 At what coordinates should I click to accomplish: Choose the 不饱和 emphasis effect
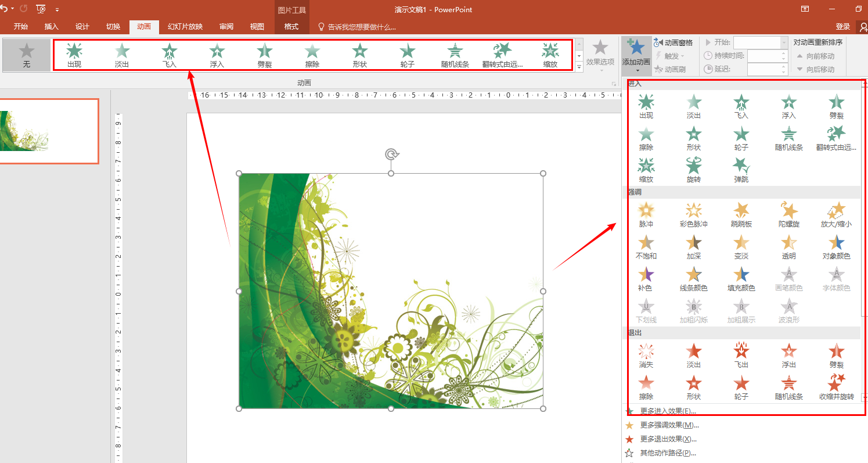(646, 246)
